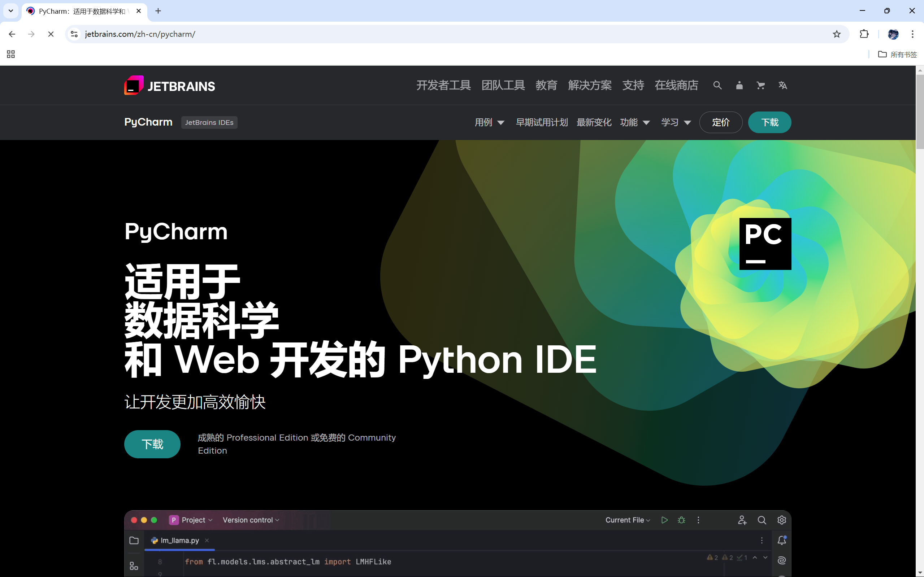
Task: Expand Project dropdown in IDE preview
Action: coord(191,520)
